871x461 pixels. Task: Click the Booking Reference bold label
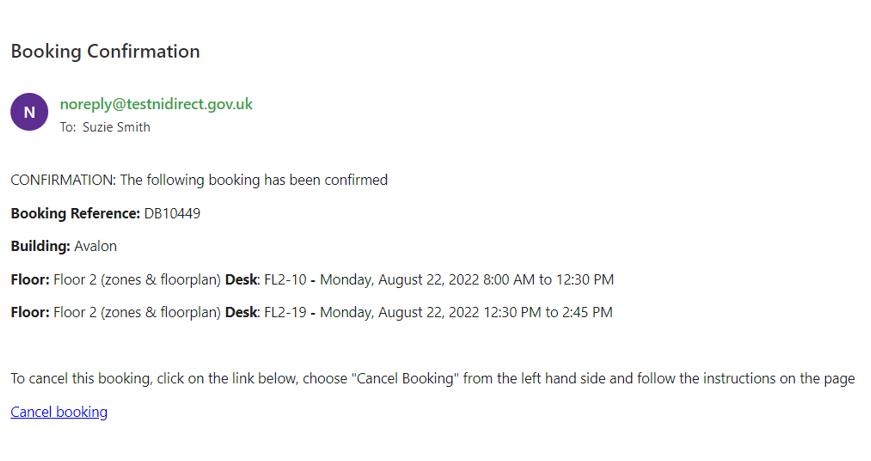click(76, 214)
